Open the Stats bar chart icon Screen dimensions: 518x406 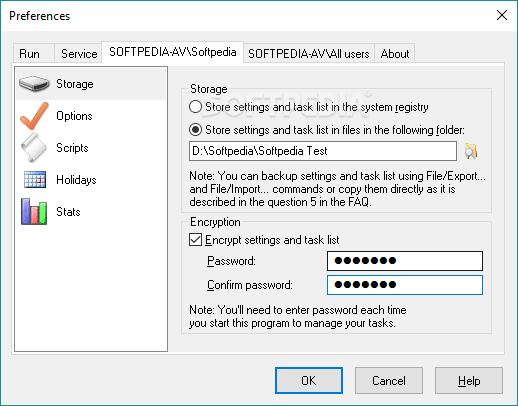pos(34,212)
